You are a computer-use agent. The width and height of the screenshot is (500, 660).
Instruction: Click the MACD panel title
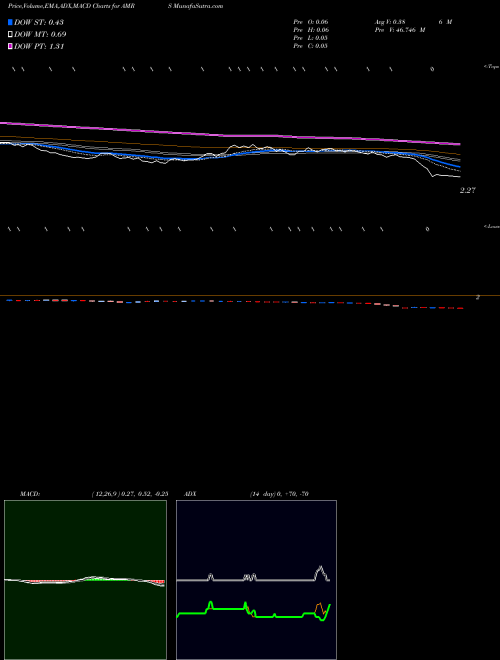click(30, 494)
